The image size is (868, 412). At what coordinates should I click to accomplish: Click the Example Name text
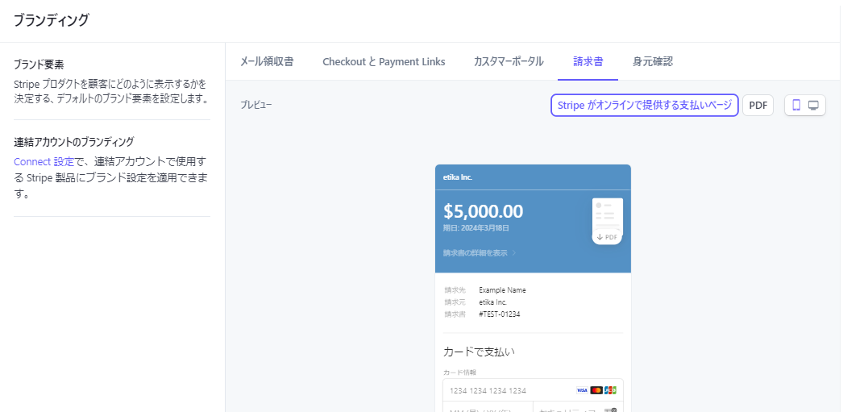(502, 290)
